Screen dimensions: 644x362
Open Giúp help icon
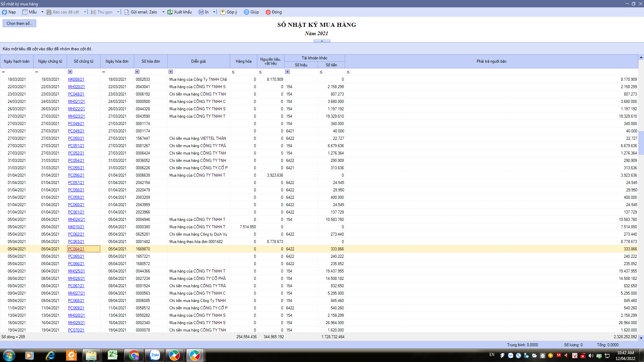tap(247, 12)
